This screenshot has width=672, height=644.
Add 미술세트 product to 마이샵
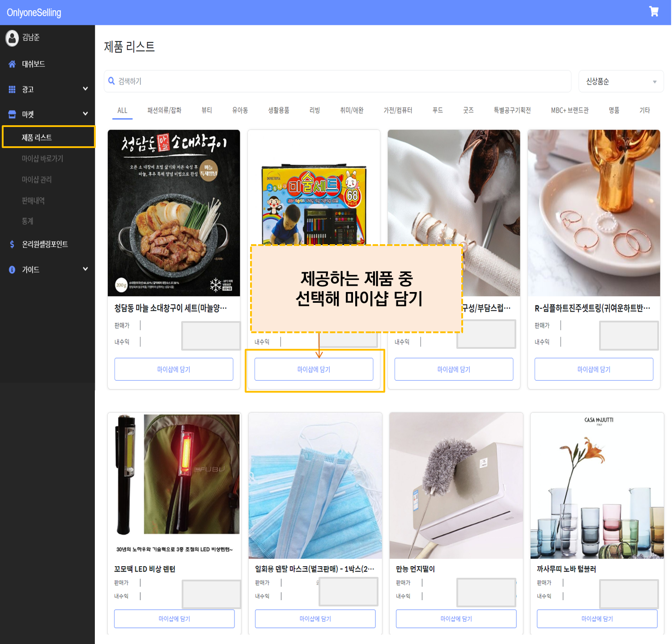click(x=314, y=369)
